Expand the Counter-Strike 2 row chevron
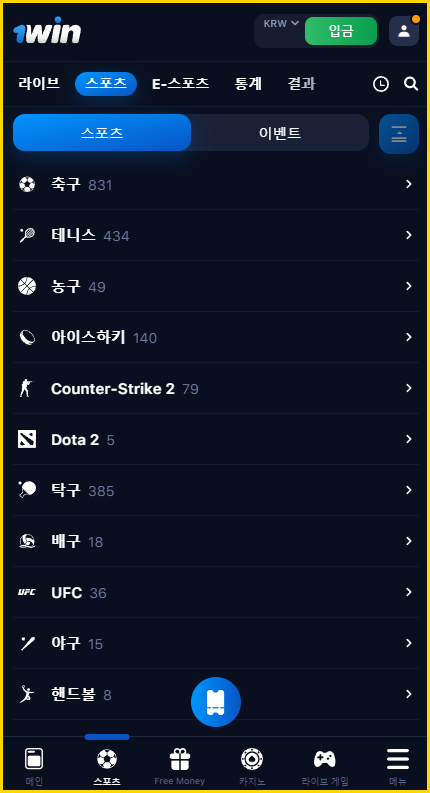Screen dimensions: 430x793 409,388
